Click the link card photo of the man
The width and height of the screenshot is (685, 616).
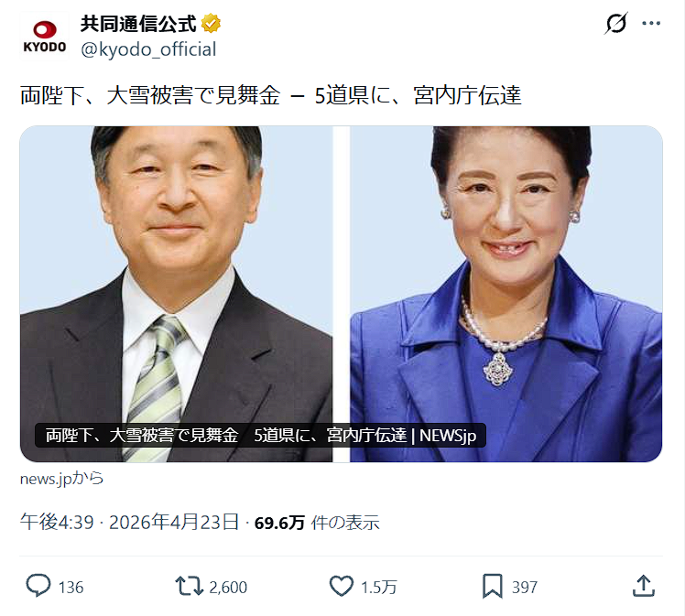[x=176, y=294]
